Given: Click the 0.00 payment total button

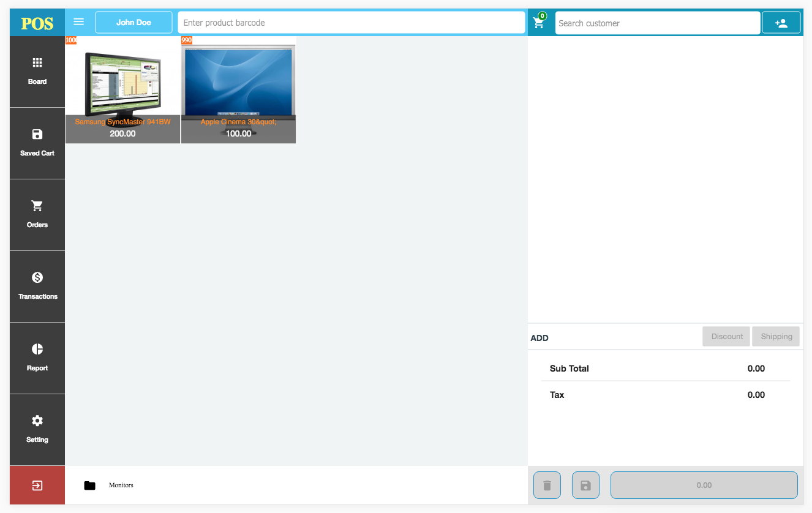Looking at the screenshot, I should tap(704, 485).
